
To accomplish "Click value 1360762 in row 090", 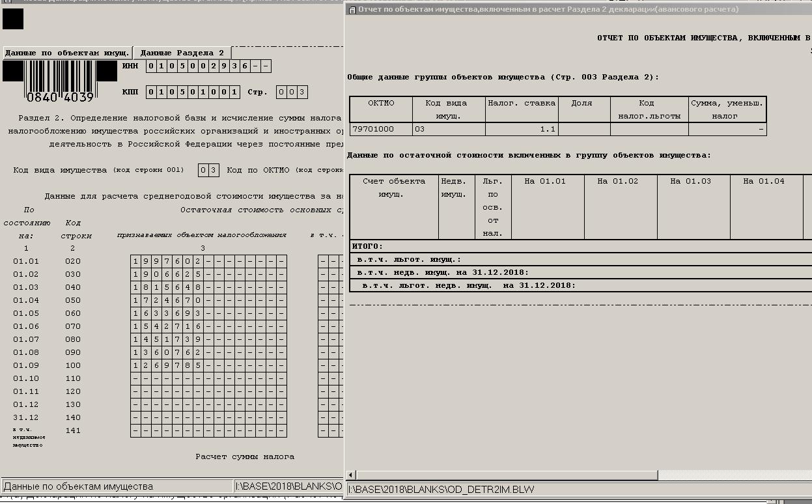I will 208,352.
